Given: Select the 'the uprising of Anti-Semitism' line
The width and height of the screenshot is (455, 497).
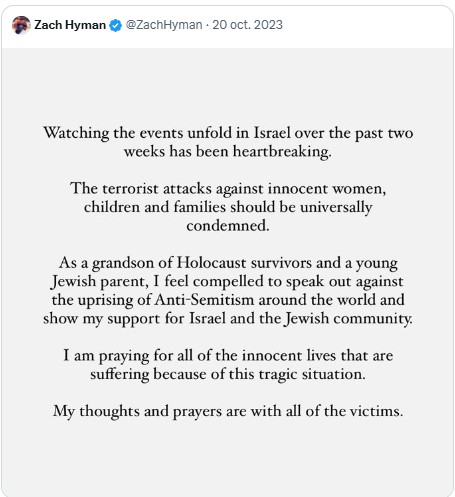Looking at the screenshot, I should 228,300.
